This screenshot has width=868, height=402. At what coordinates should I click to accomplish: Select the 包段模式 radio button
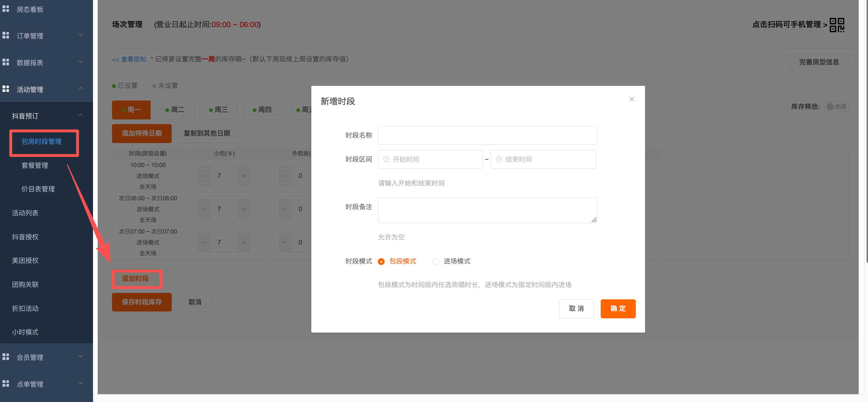[381, 261]
